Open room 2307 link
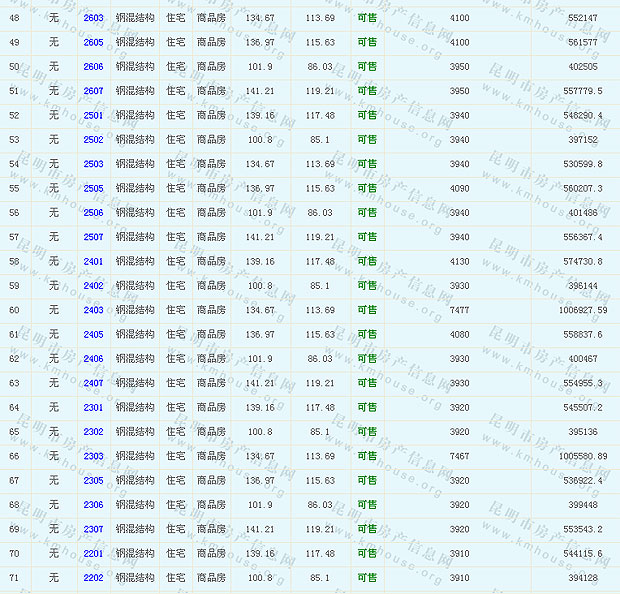Viewport: 620px width, 594px height. coord(93,529)
